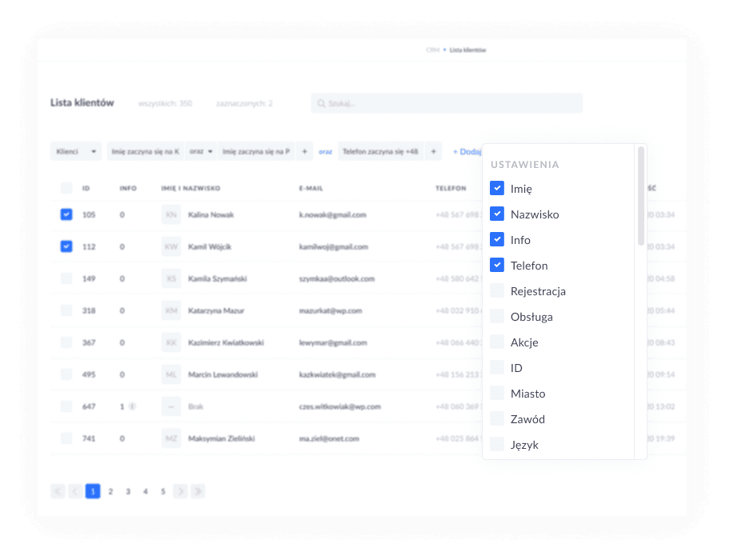The width and height of the screenshot is (730, 560).
Task: Open the Klienci dropdown
Action: pos(76,151)
